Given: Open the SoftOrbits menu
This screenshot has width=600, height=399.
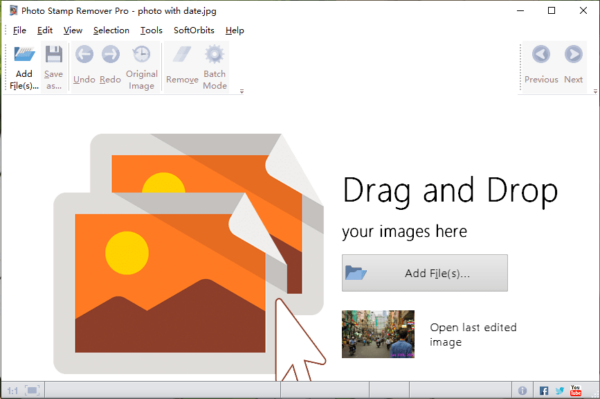Looking at the screenshot, I should (194, 30).
